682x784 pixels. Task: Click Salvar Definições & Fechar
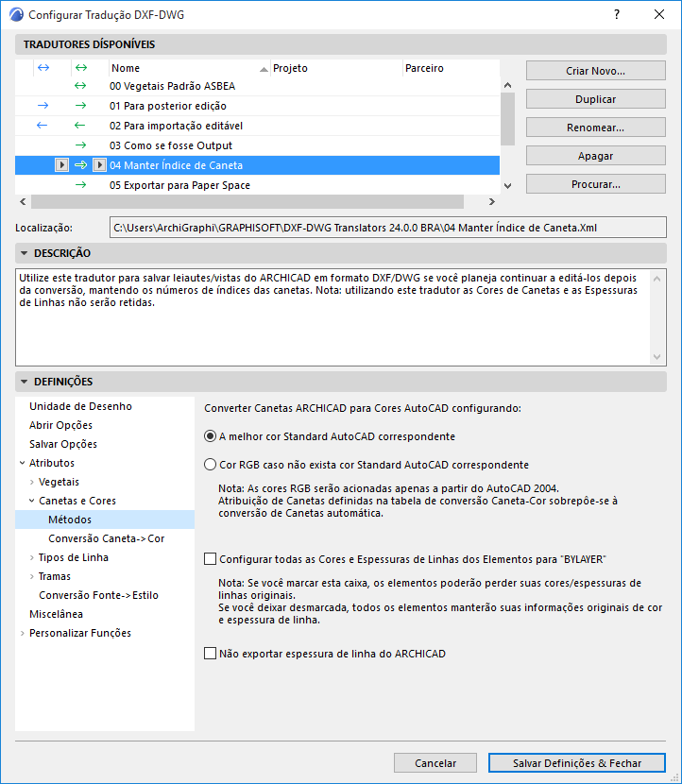pos(577,763)
